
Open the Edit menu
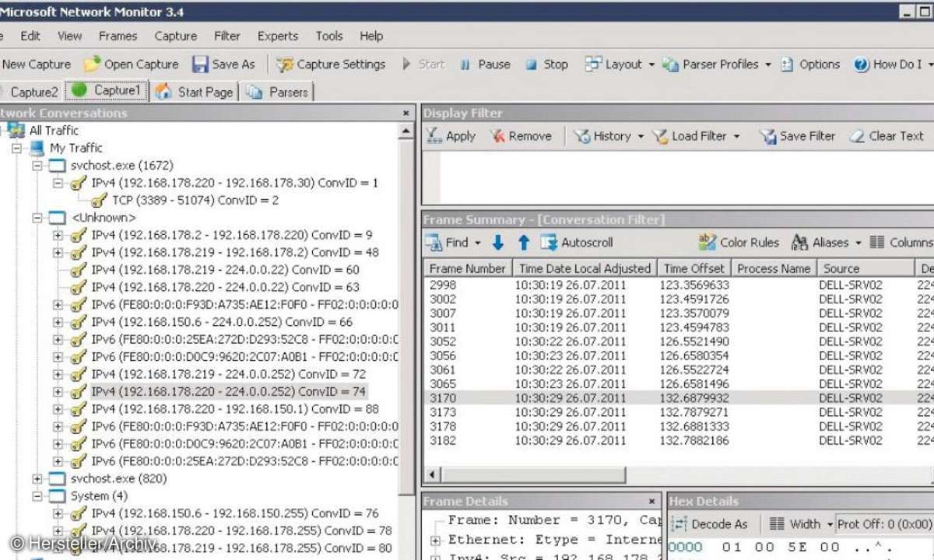[x=30, y=36]
